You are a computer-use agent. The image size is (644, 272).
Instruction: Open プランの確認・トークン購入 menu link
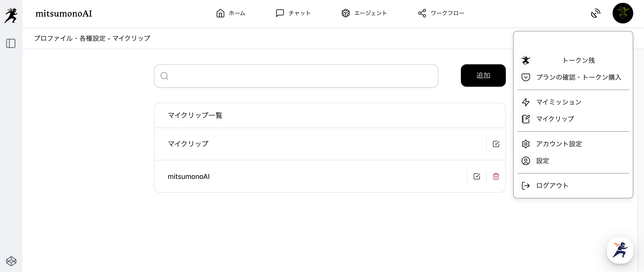pos(578,77)
